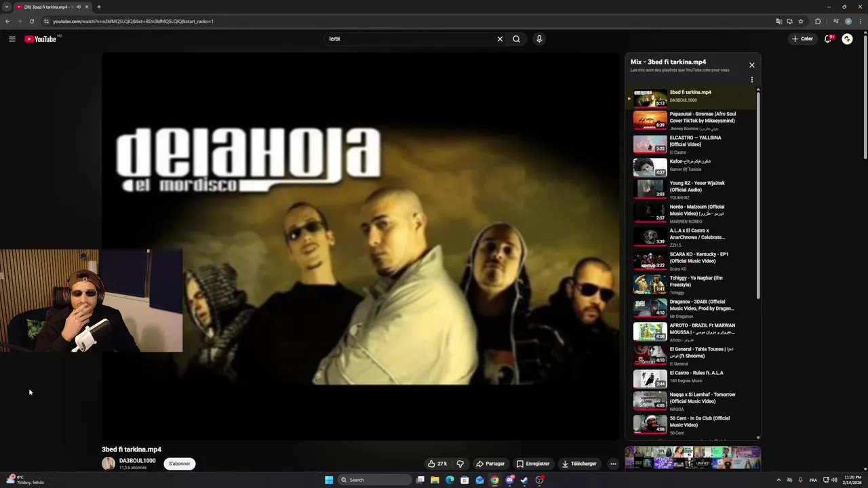Clear the search text with the X
The width and height of the screenshot is (868, 488).
pyautogui.click(x=500, y=39)
